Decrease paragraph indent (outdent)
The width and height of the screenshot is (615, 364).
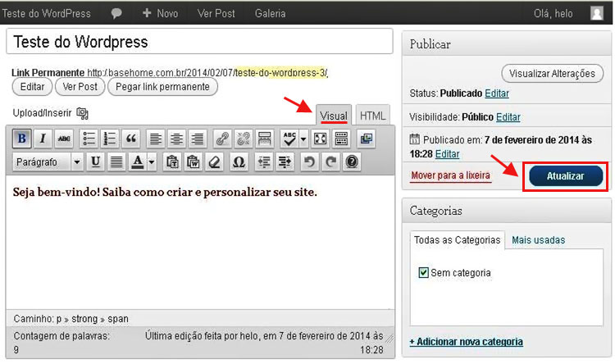tap(263, 162)
